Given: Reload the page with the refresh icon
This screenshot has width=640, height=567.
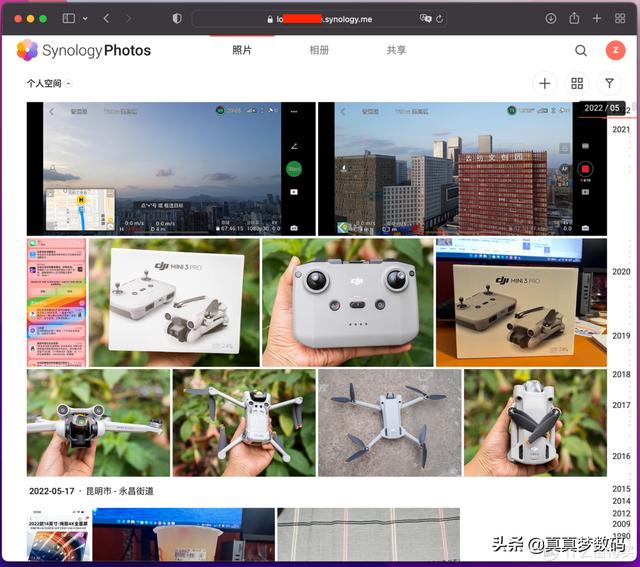Looking at the screenshot, I should point(440,19).
